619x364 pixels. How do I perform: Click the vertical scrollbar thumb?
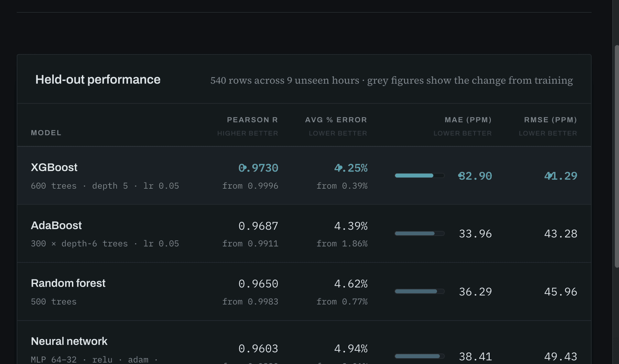pos(617,156)
